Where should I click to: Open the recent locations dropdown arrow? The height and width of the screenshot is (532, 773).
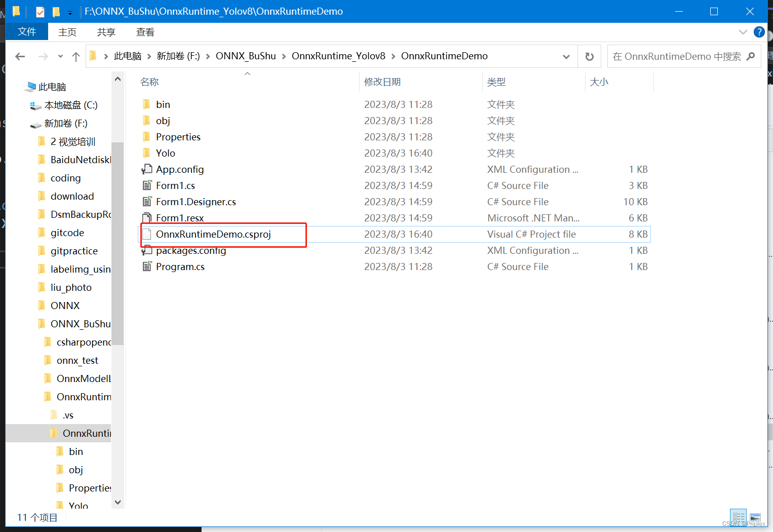[x=60, y=56]
